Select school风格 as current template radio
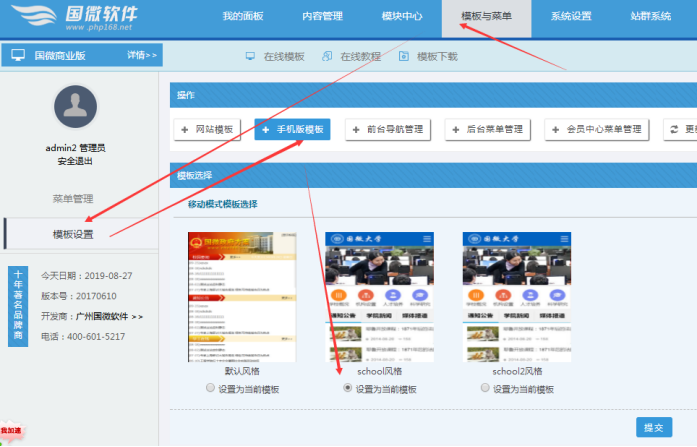 348,388
